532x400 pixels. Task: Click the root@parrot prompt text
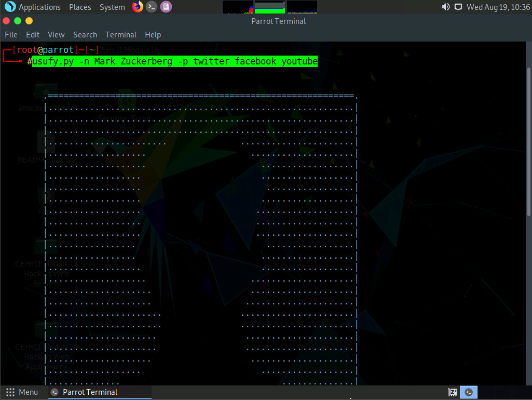click(x=46, y=50)
